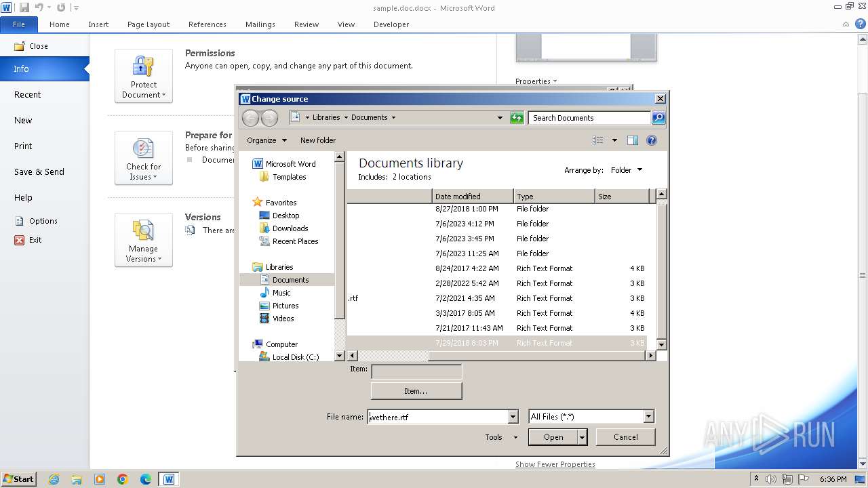
Task: Click the Cancel button
Action: tap(626, 437)
